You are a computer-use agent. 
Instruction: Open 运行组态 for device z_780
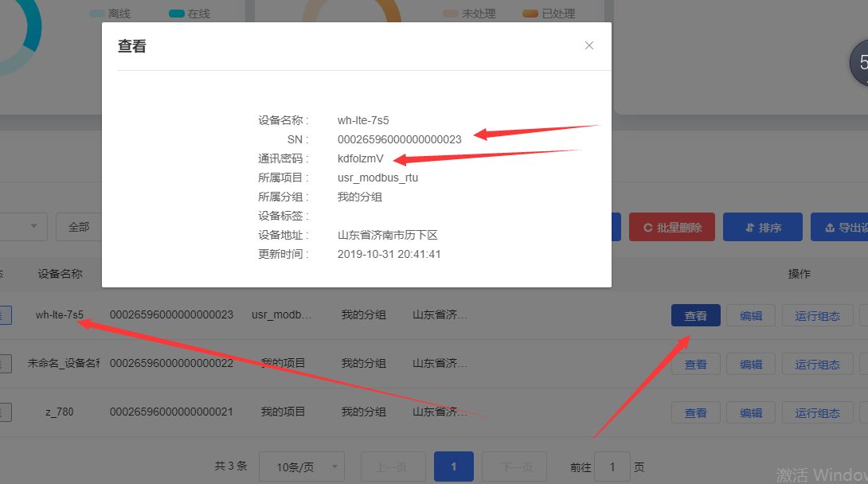click(817, 413)
